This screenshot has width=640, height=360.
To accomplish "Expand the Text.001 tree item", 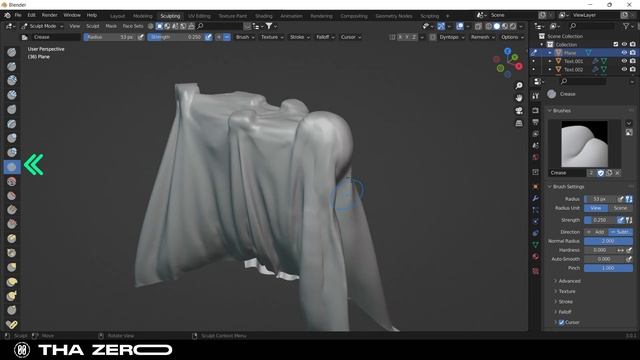I will (550, 61).
